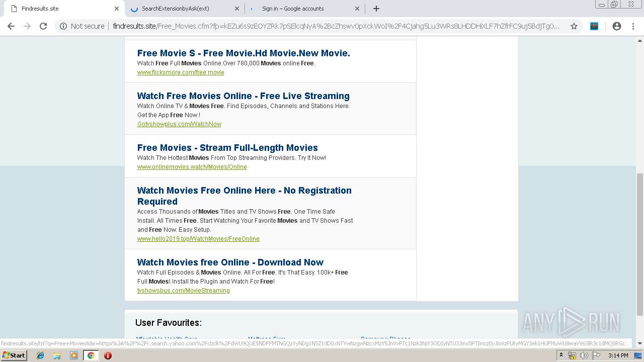The height and width of the screenshot is (362, 644).
Task: Open Watch Movies free Online - Download Now
Action: (230, 262)
